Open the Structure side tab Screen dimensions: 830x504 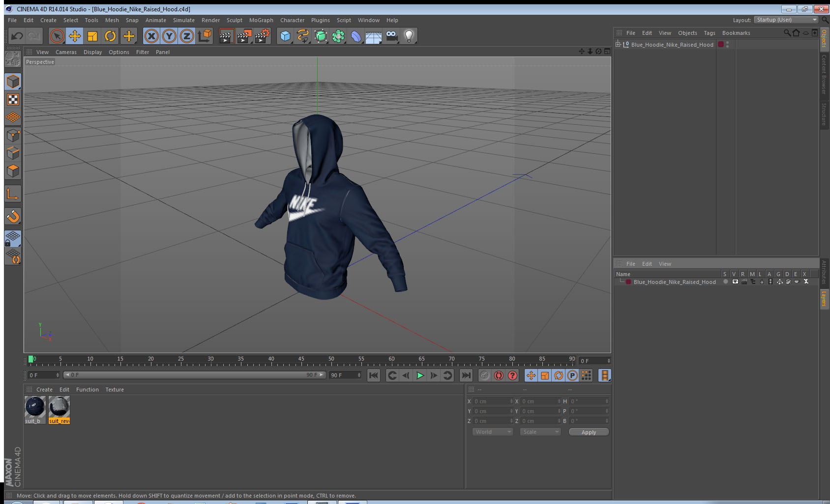tap(824, 114)
